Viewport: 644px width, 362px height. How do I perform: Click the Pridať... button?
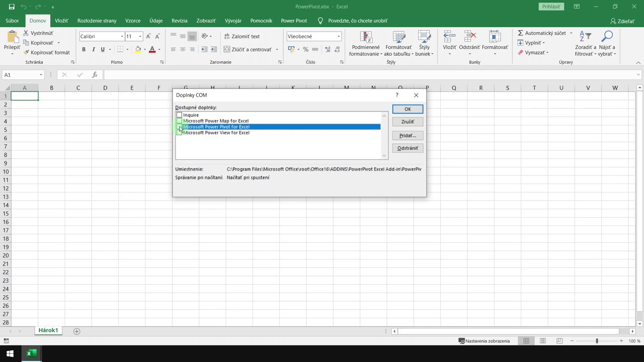tap(408, 136)
